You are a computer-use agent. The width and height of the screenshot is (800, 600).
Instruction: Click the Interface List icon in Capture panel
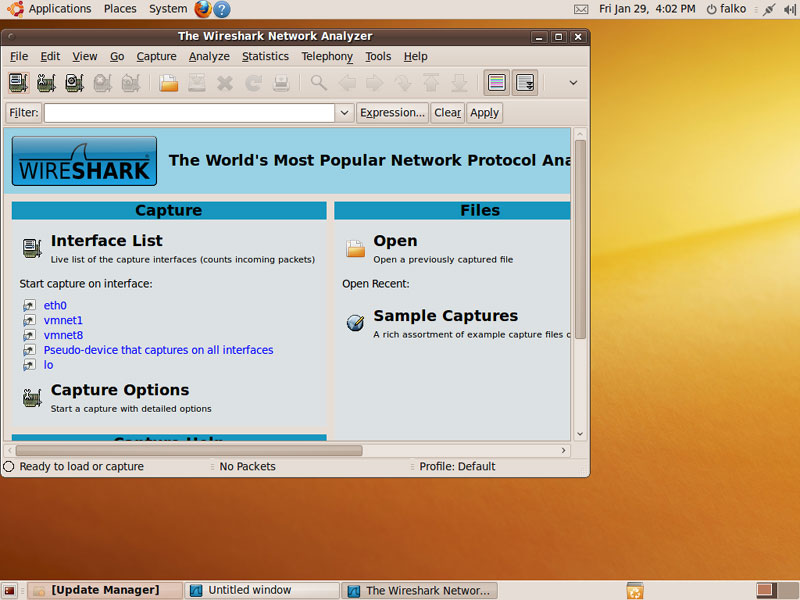[x=32, y=247]
